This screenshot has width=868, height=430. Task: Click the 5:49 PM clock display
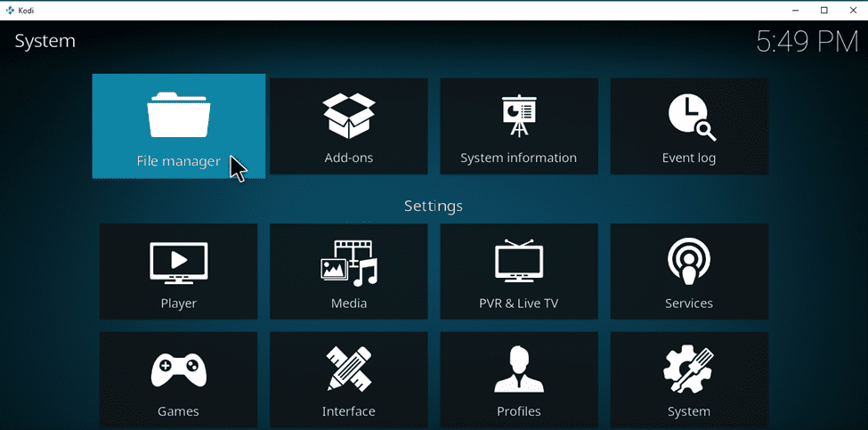pyautogui.click(x=807, y=43)
